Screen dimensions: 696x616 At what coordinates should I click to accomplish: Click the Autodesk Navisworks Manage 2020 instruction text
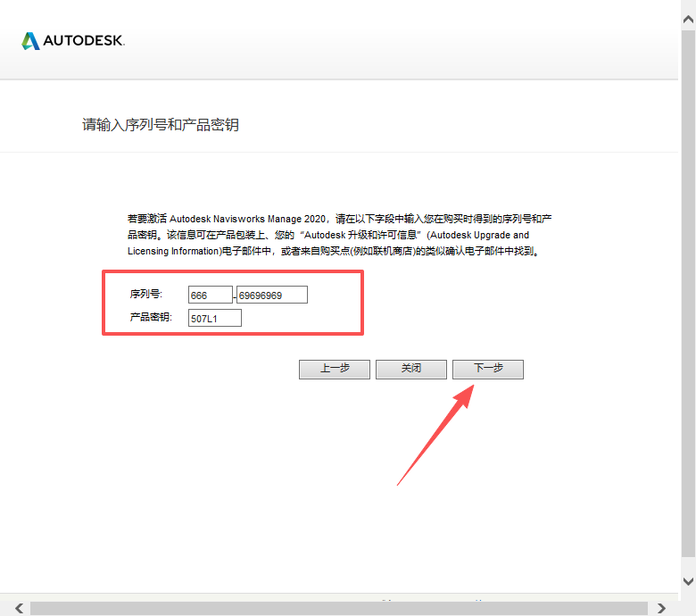pos(340,235)
